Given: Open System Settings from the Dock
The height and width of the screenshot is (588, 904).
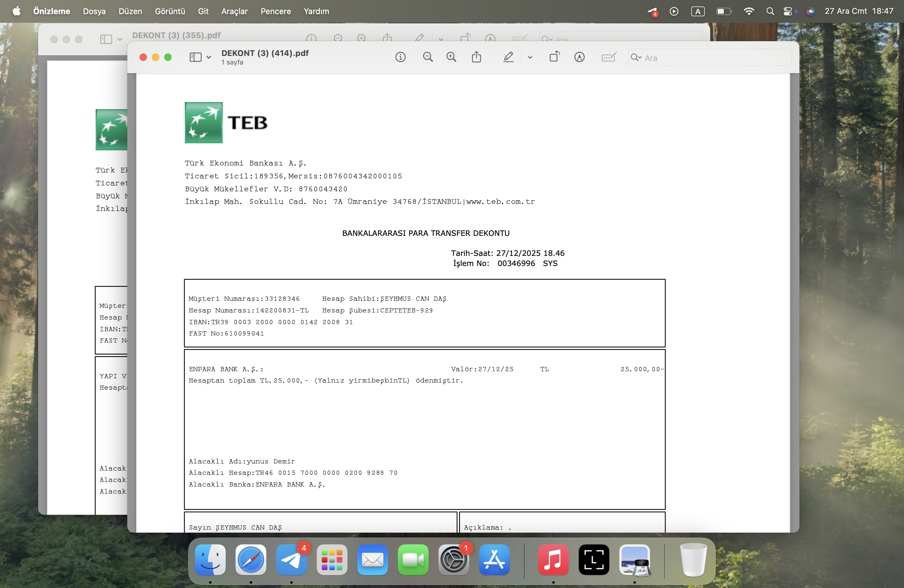Looking at the screenshot, I should coord(454,559).
